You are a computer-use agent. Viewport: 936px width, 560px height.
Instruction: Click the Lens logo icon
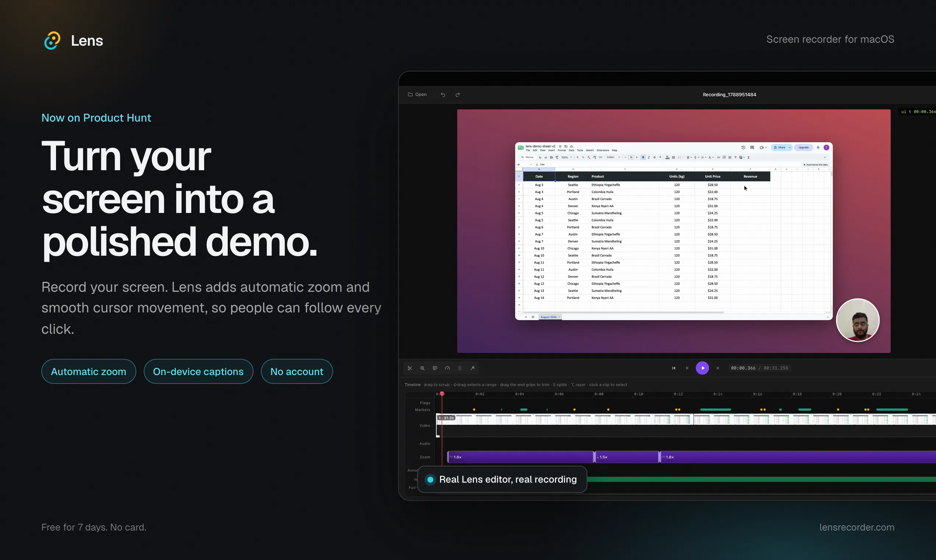52,41
